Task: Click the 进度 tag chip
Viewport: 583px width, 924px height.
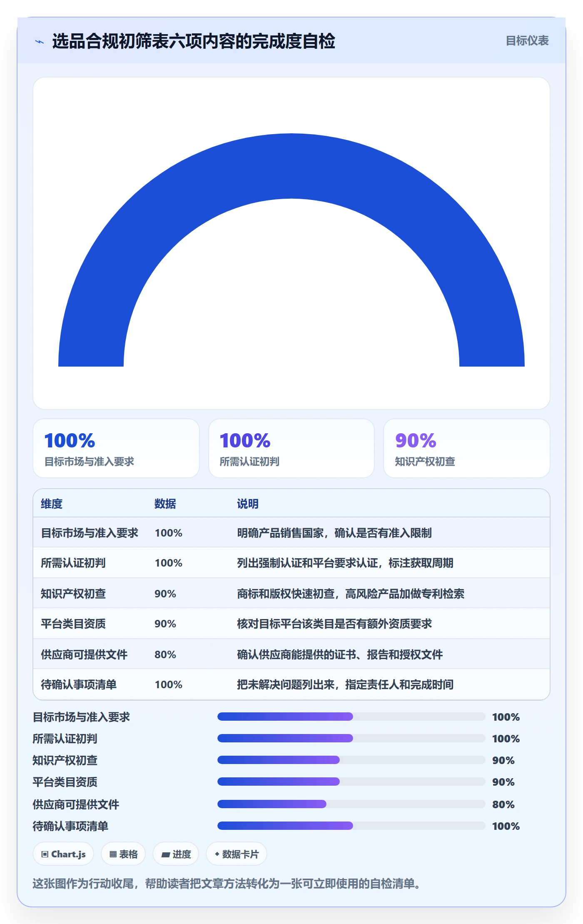Action: click(176, 854)
